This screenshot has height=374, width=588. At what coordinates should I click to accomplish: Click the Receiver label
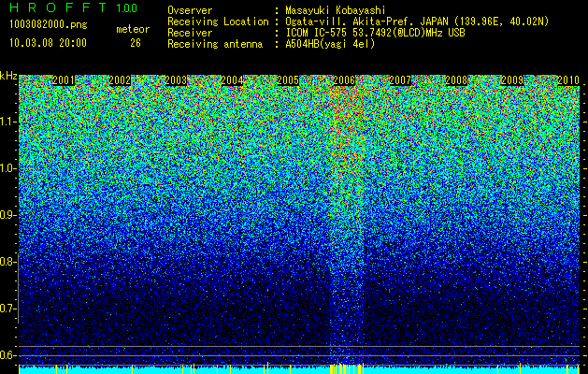pyautogui.click(x=190, y=33)
